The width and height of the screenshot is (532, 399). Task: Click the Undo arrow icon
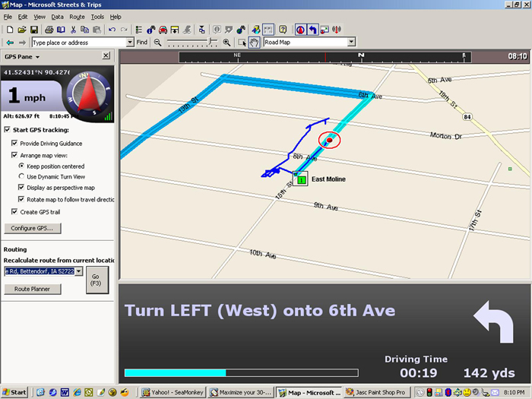point(112,30)
